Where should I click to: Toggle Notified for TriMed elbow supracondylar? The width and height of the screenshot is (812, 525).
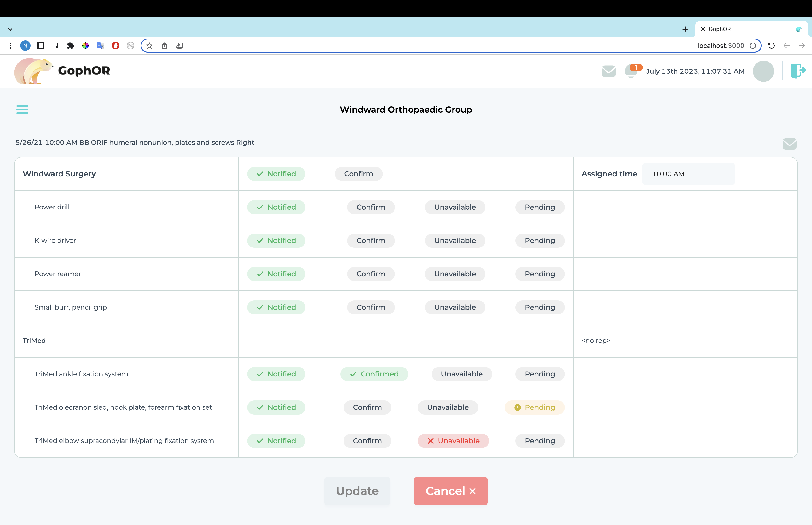coord(276,441)
